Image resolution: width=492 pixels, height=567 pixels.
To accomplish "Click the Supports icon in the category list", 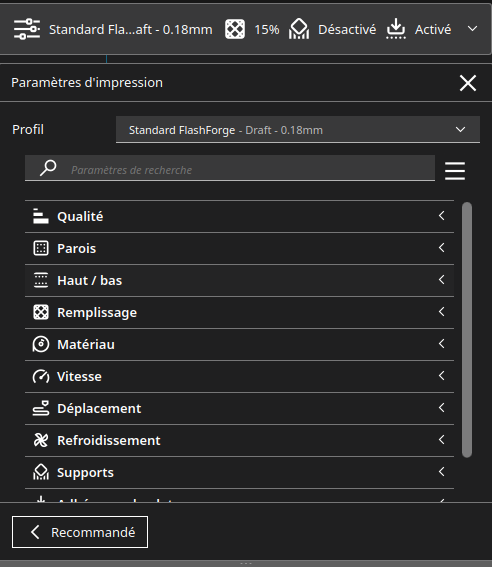I will (41, 472).
